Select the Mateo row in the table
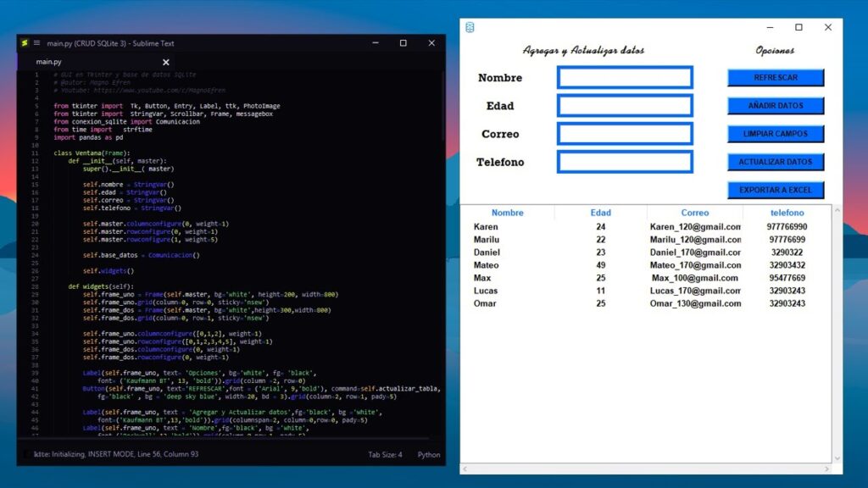This screenshot has height=488, width=868. [x=486, y=265]
